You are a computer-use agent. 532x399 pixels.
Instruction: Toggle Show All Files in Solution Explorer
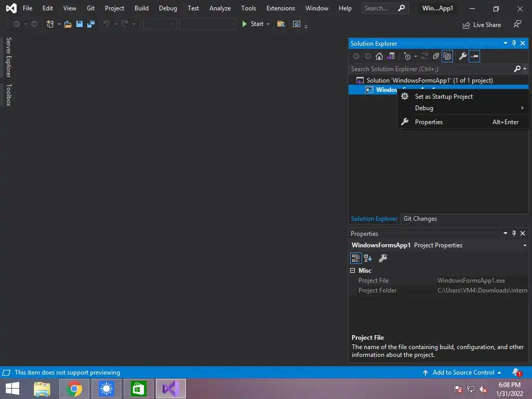click(x=447, y=56)
